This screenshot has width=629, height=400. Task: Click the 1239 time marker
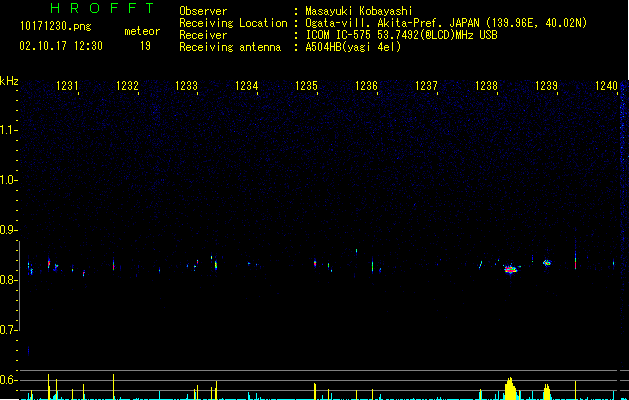click(546, 86)
